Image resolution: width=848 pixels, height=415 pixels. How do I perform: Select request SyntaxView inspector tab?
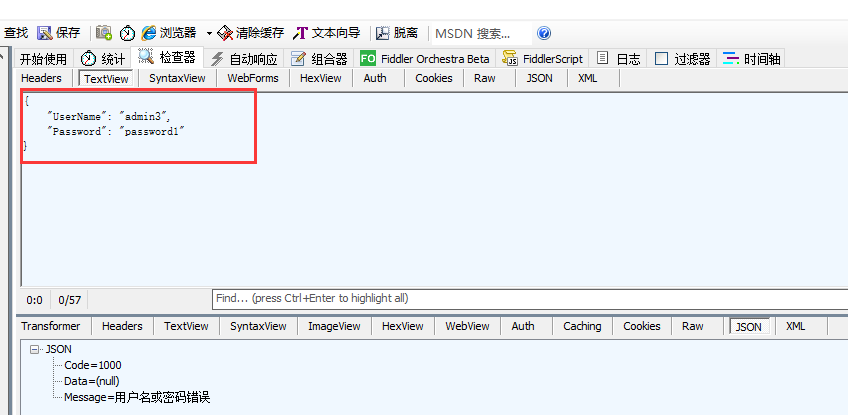click(177, 78)
